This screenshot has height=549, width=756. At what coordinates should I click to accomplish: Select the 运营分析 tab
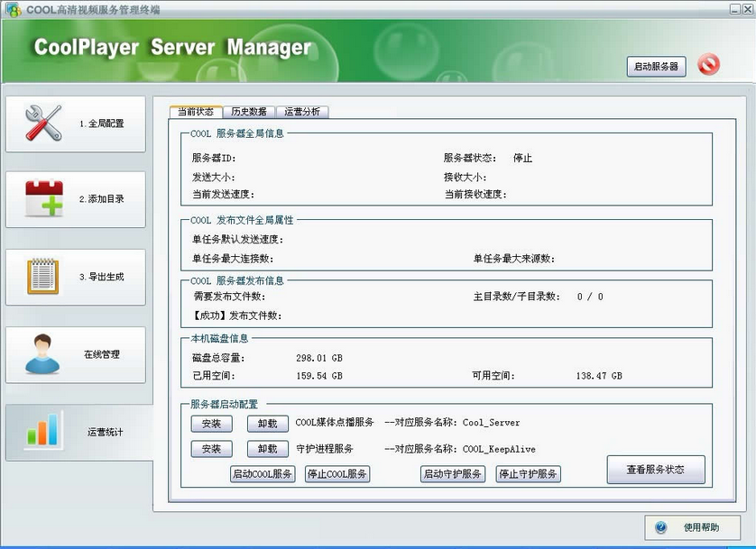click(301, 112)
